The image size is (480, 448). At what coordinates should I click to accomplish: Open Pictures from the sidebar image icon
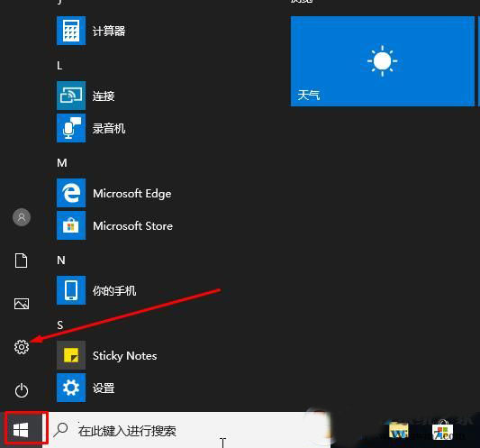point(22,304)
